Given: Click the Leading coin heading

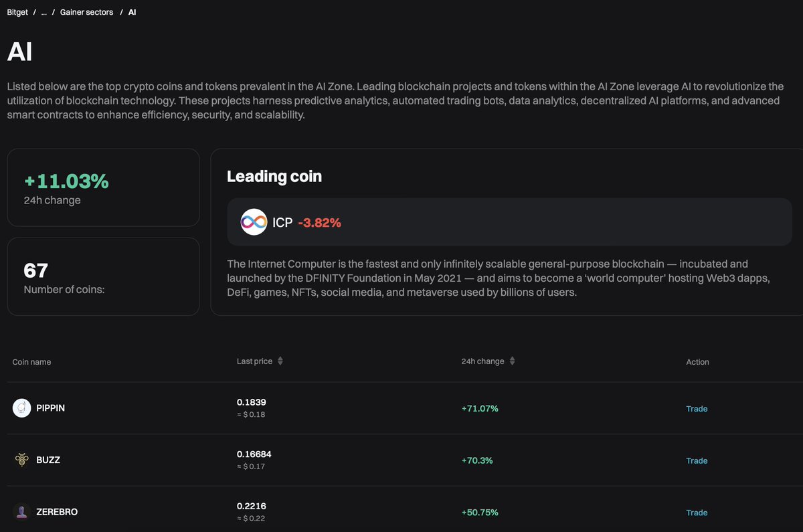Looking at the screenshot, I should (x=274, y=177).
